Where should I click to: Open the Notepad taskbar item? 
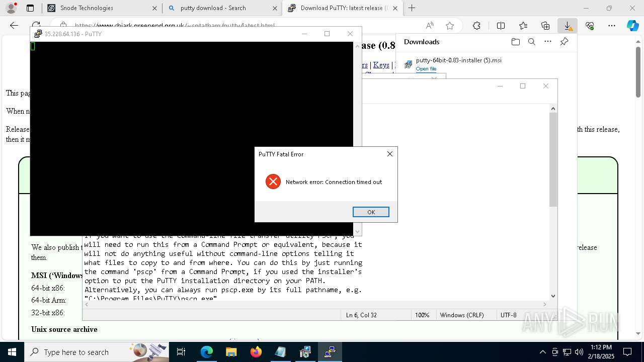point(280,352)
